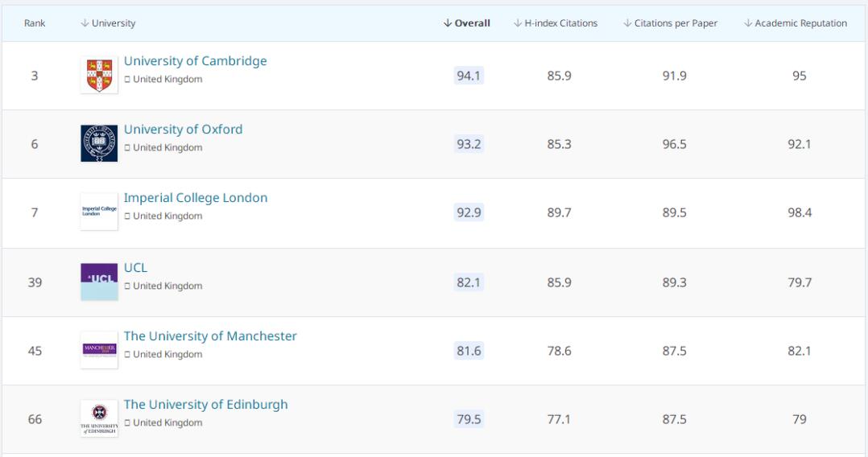Open The University of Edinburgh link
Viewport: 868px width, 457px height.
click(205, 405)
